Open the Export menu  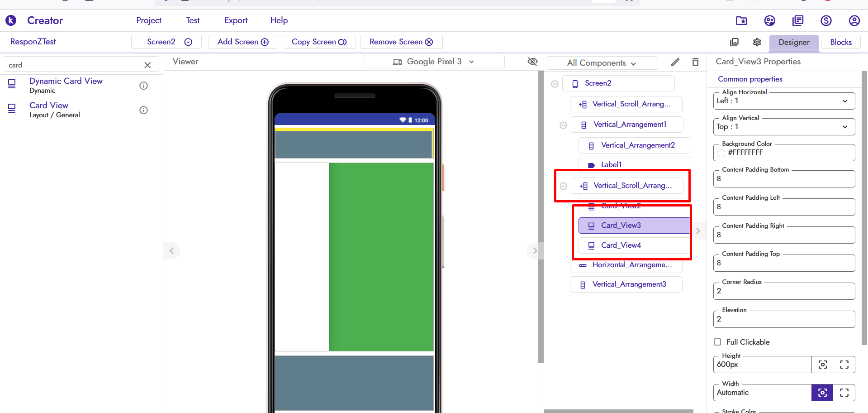point(236,20)
